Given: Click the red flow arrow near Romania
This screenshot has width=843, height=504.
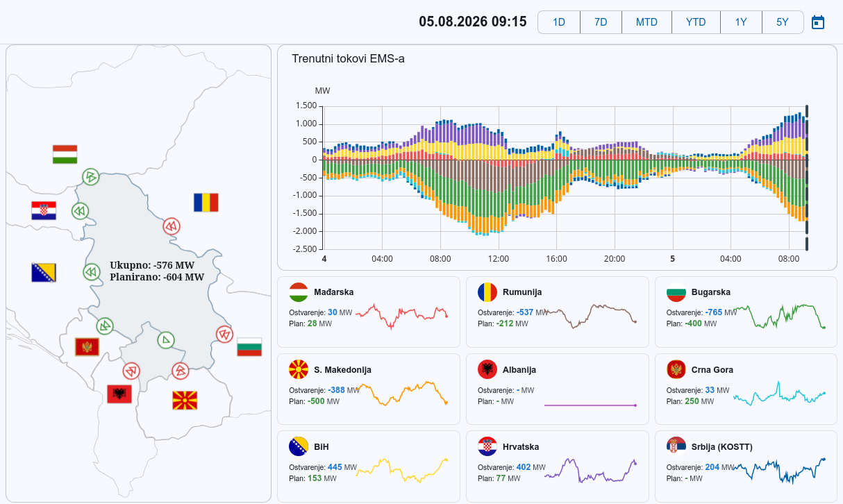Looking at the screenshot, I should tap(172, 226).
